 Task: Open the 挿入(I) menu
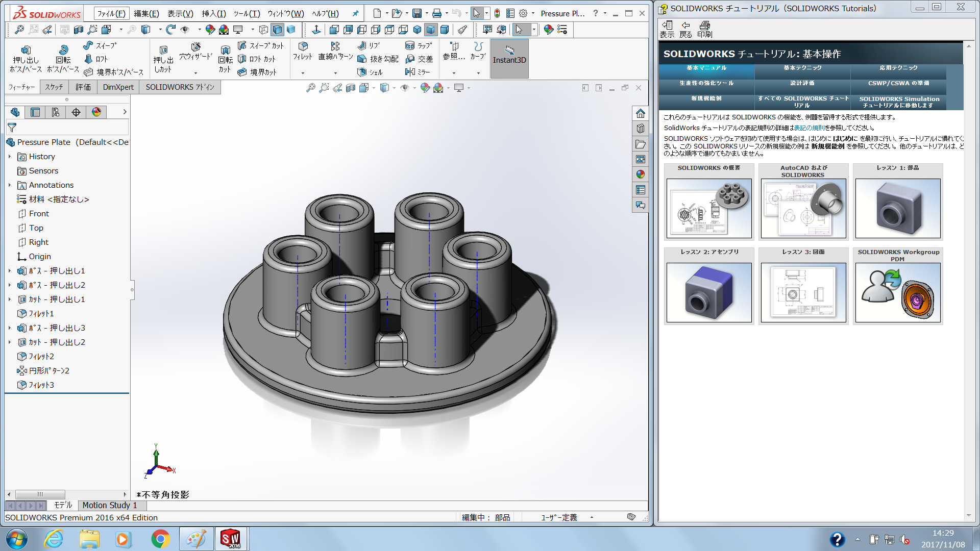pyautogui.click(x=214, y=14)
